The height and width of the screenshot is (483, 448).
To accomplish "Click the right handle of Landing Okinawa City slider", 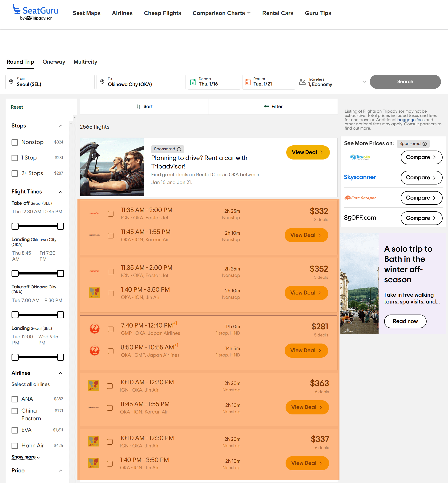I will tap(60, 273).
